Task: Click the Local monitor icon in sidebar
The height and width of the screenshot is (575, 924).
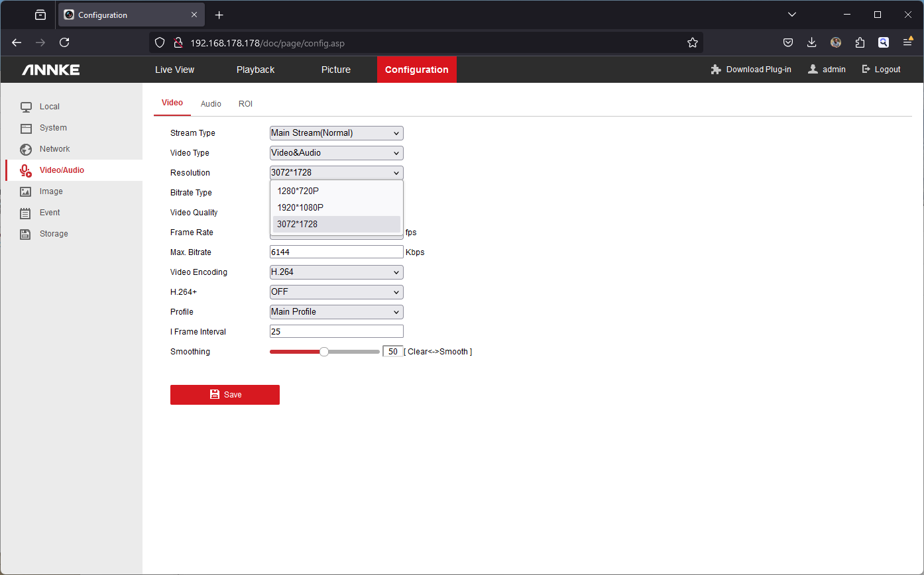Action: pyautogui.click(x=26, y=107)
